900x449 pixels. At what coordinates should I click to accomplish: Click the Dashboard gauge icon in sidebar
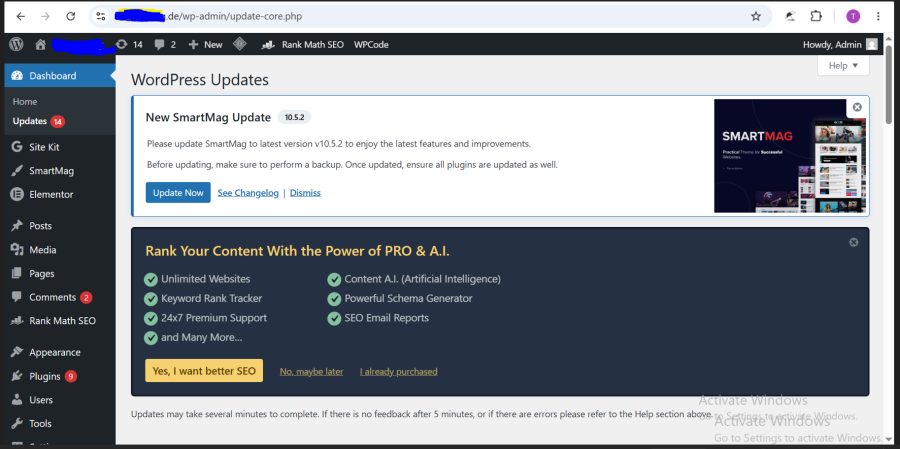coord(17,76)
